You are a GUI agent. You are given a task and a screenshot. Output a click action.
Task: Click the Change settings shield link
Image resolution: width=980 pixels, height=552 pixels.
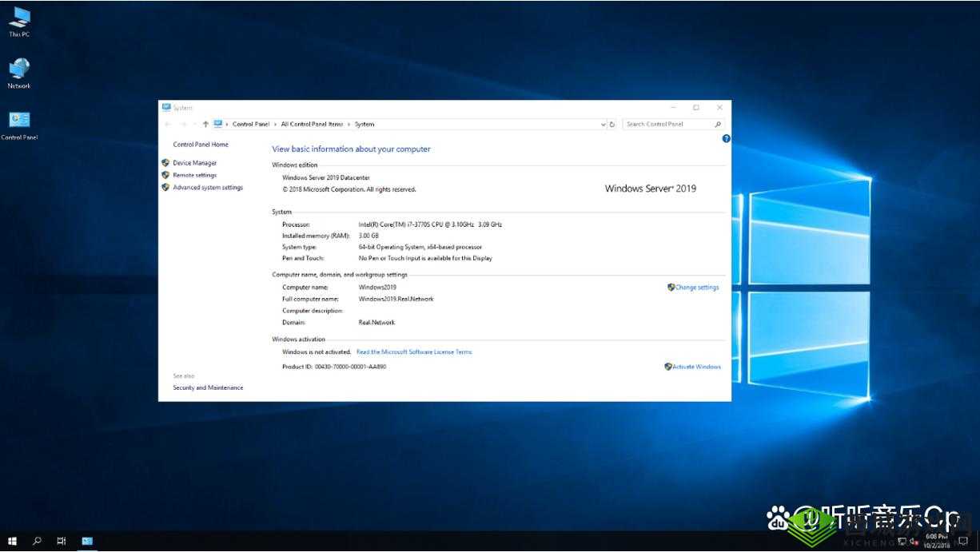tap(696, 287)
